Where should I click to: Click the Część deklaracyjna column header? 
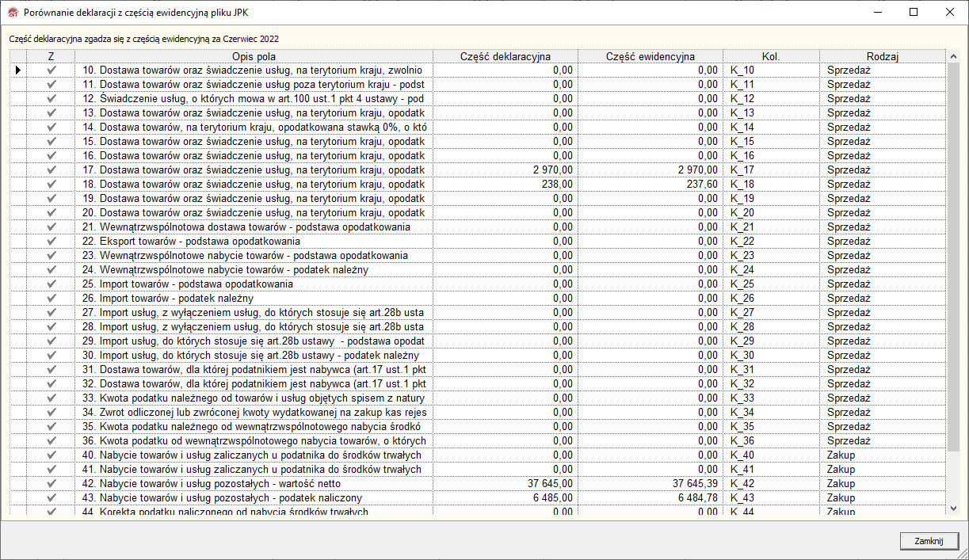[505, 56]
